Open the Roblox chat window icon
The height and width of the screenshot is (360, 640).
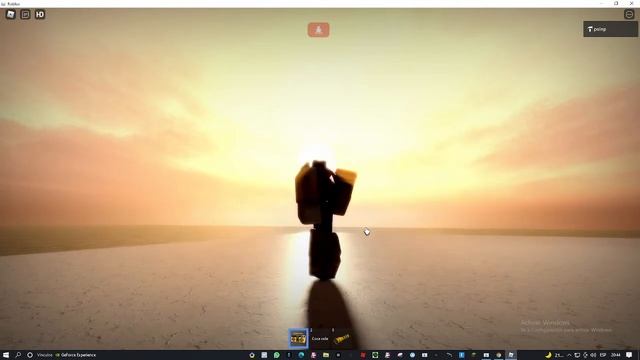click(25, 15)
